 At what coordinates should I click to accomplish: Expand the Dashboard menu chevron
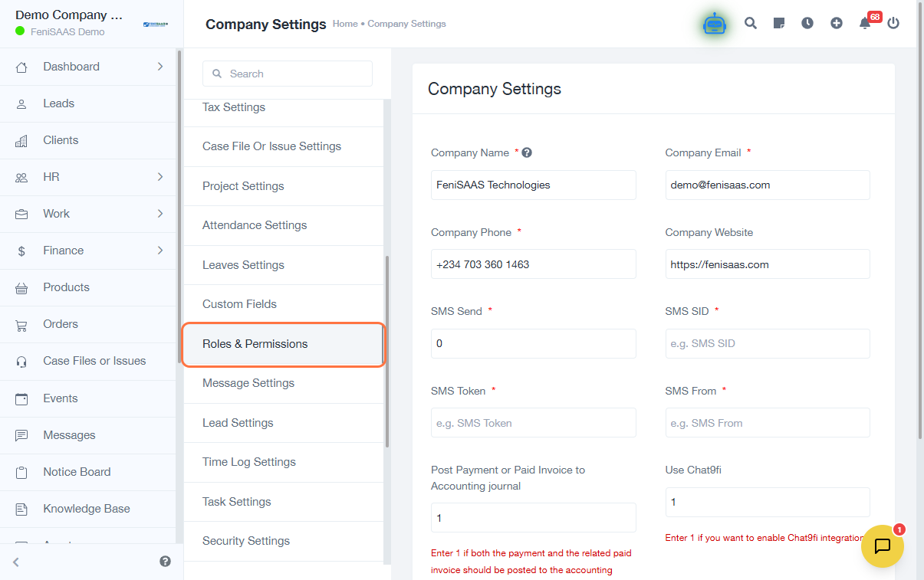pos(160,67)
